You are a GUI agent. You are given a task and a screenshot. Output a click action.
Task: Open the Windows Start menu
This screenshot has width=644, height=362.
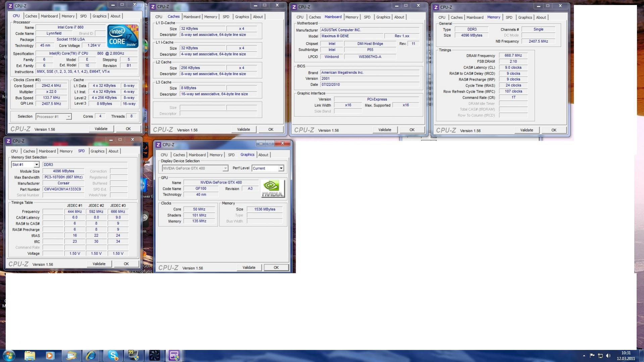(x=9, y=355)
